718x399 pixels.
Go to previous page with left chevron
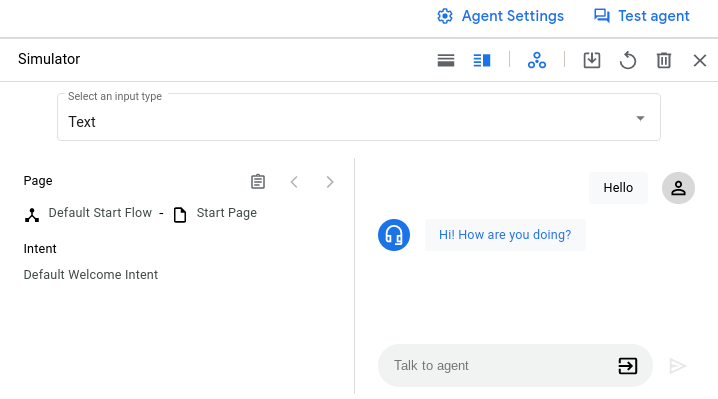coord(294,182)
